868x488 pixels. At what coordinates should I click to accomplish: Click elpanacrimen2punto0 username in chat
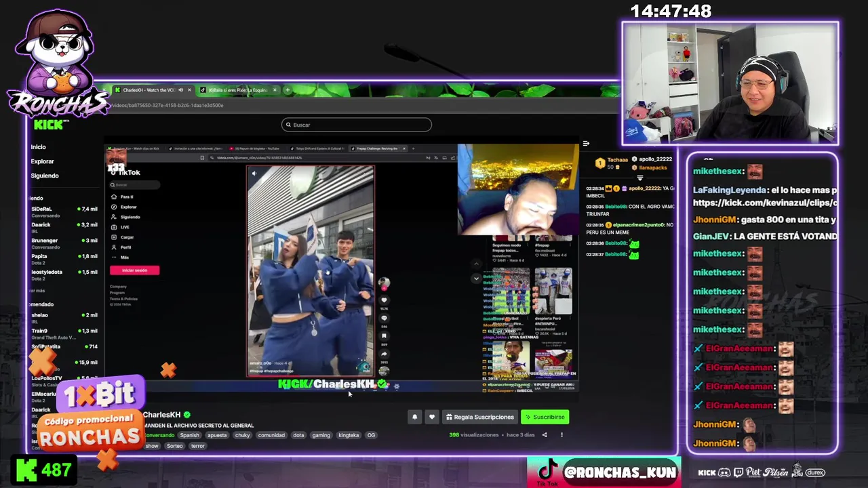(639, 224)
